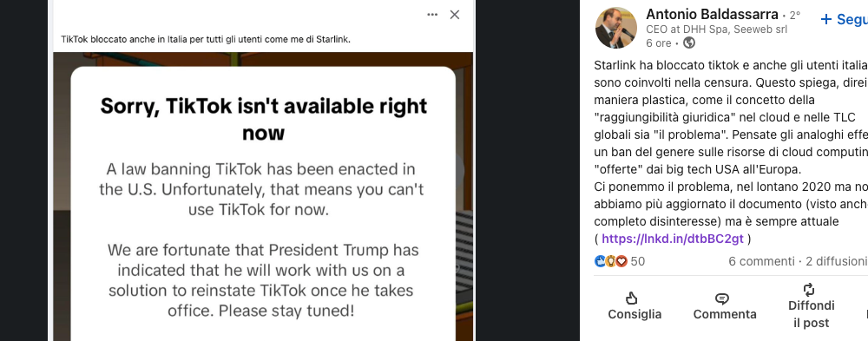View reactions via the emoji icons
The width and height of the screenshot is (868, 341).
tap(610, 261)
